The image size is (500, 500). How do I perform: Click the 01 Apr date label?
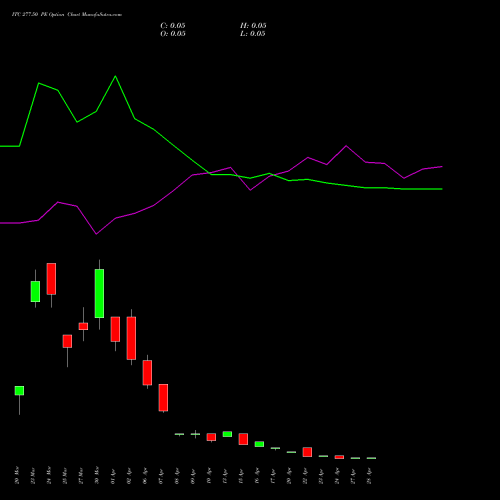coord(113,476)
